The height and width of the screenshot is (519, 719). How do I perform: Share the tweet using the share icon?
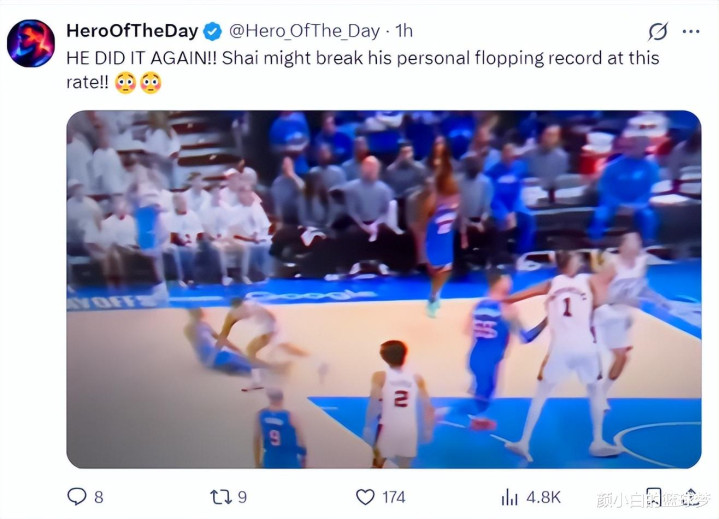coord(691,498)
